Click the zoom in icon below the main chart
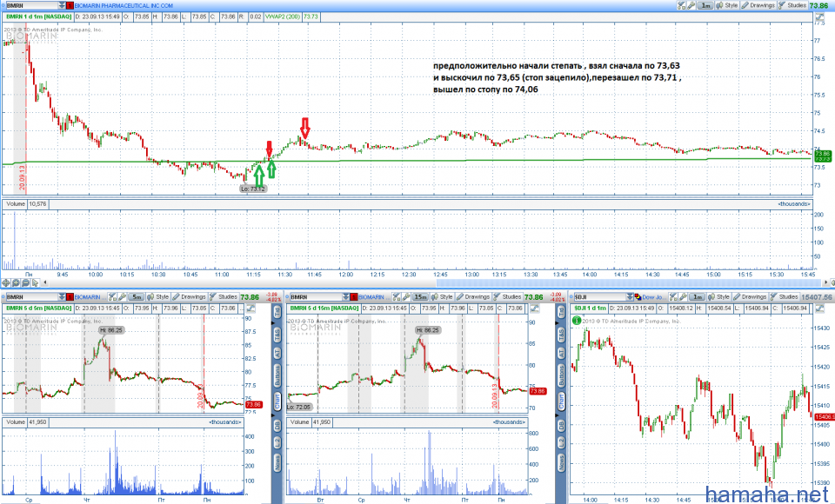Screen dimensions: 835x504 (x=16, y=282)
